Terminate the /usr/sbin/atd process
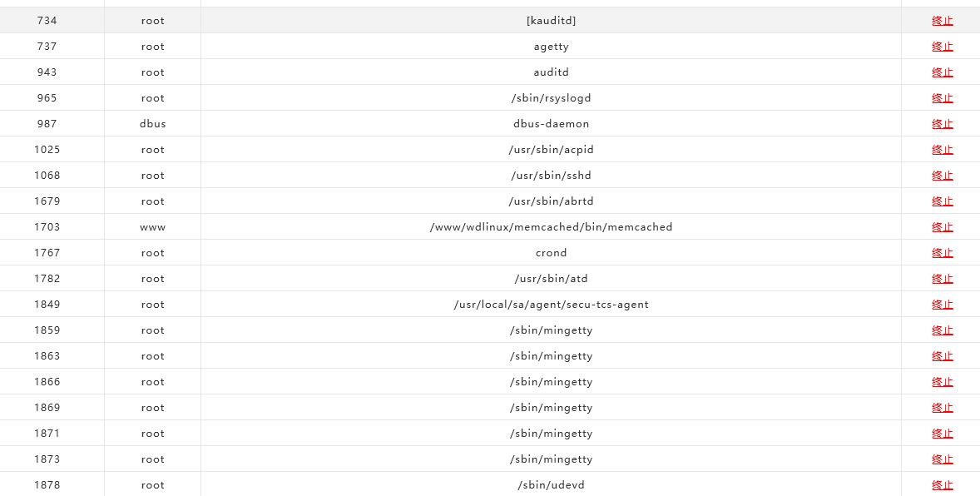Image resolution: width=980 pixels, height=496 pixels. [x=942, y=279]
